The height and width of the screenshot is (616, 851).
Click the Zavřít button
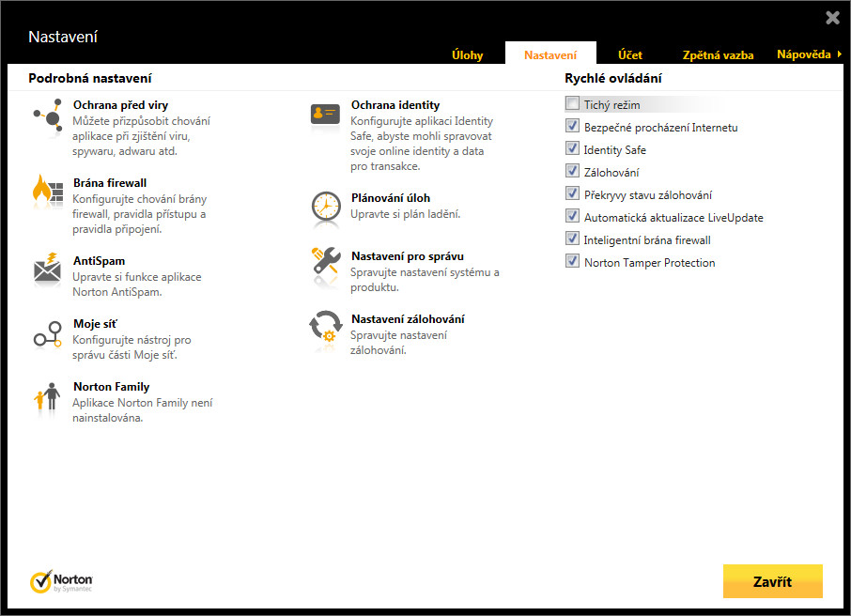click(772, 581)
